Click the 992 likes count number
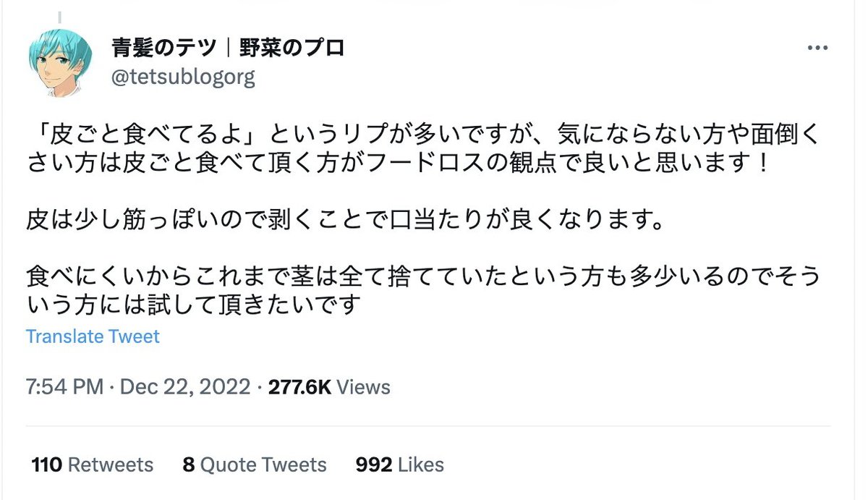Viewport: 868px width, 500px height. click(373, 465)
